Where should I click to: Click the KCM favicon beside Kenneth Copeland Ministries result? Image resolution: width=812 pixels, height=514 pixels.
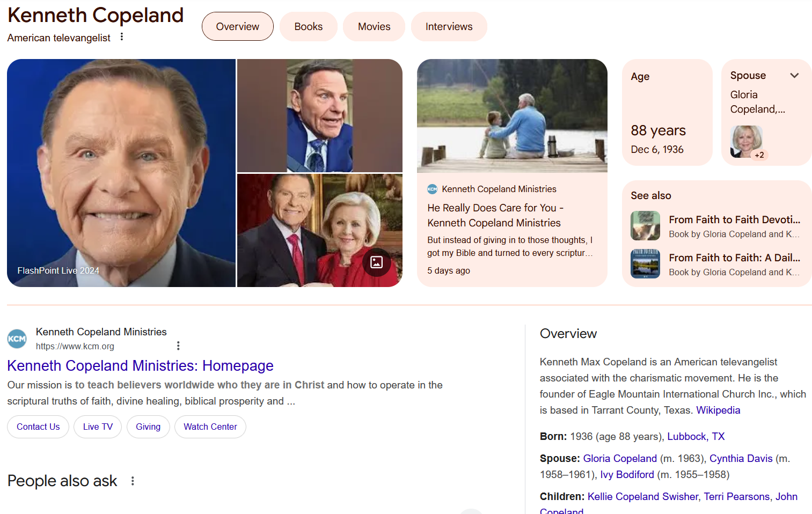coord(17,339)
